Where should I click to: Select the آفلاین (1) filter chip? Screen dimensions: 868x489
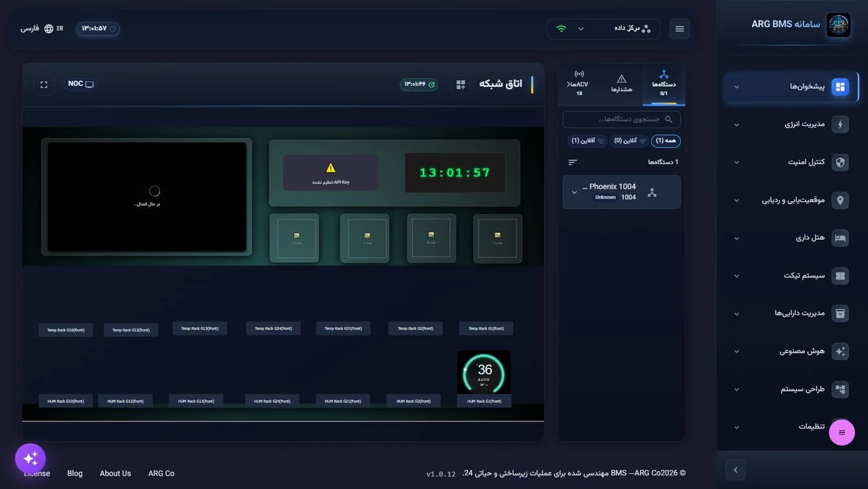coord(587,141)
